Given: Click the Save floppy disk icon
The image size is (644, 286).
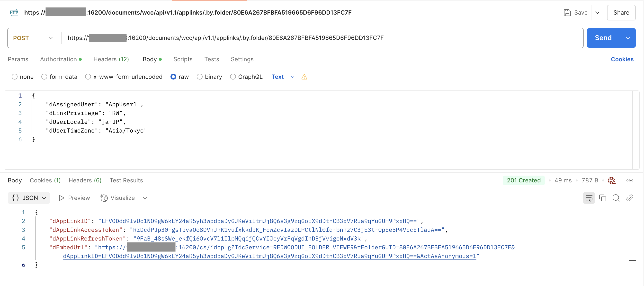Looking at the screenshot, I should coord(567,12).
